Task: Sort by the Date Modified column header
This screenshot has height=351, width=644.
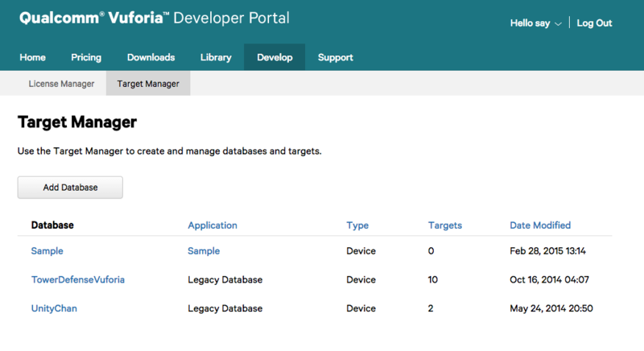Action: click(540, 225)
